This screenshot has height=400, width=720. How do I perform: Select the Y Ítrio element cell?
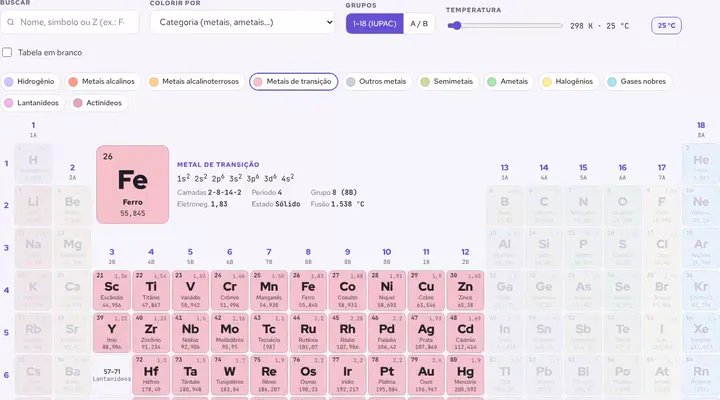[x=112, y=333]
